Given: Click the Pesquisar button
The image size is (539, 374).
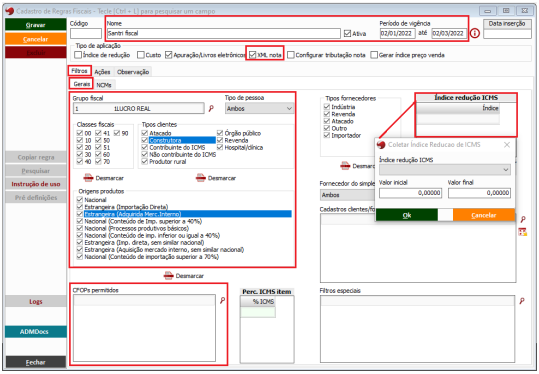Looking at the screenshot, I should 36,171.
